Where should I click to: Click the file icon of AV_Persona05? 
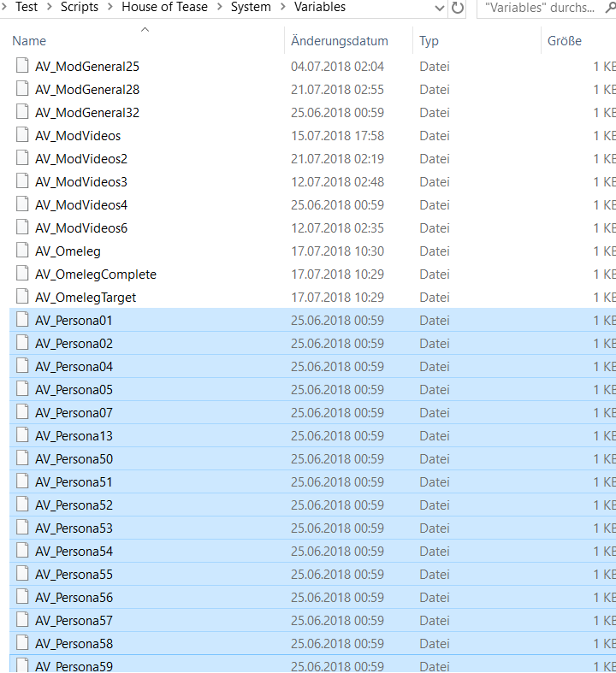[x=22, y=389]
